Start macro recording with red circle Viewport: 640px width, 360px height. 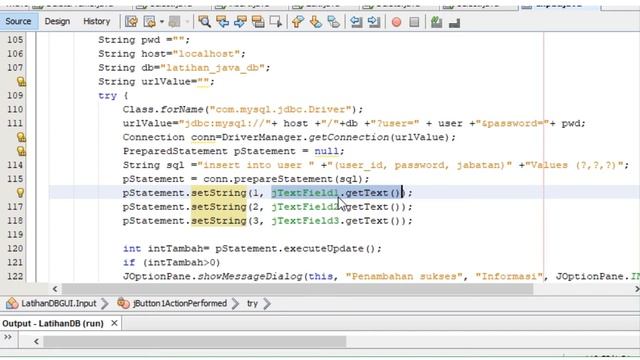coord(396,22)
